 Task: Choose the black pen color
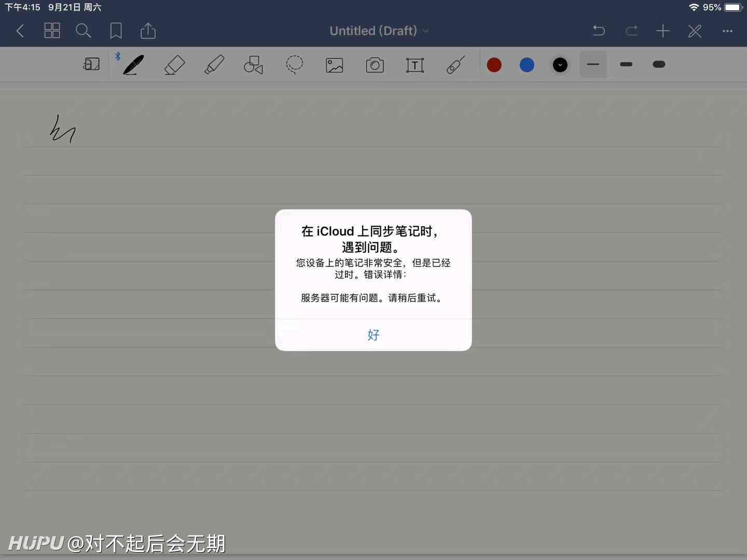point(560,65)
